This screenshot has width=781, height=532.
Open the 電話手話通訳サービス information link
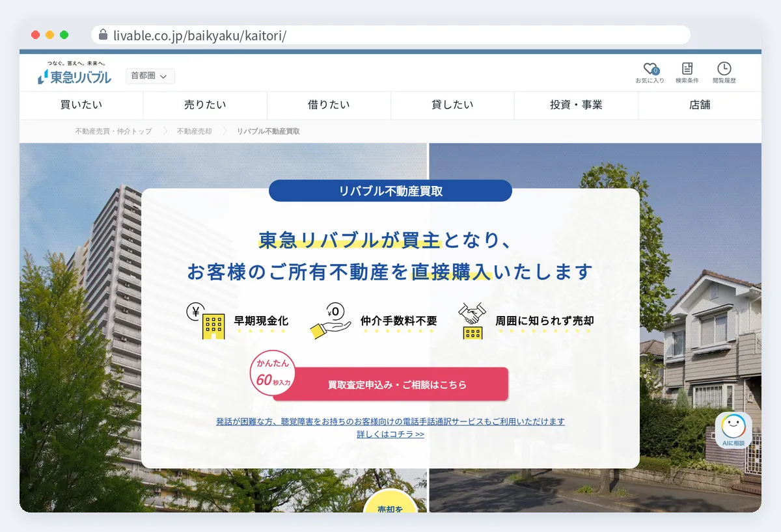[x=390, y=421]
